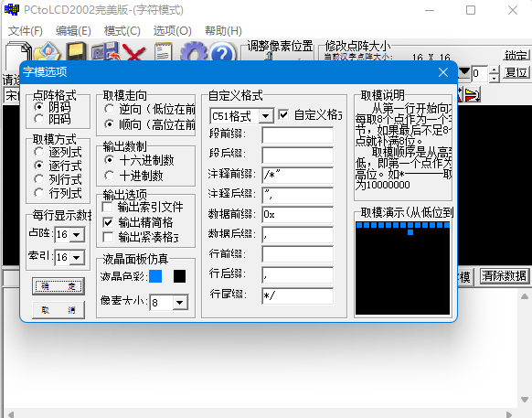This screenshot has width=532, height=418.
Task: Click the yellow save icon in the toolbar
Action: [x=76, y=51]
